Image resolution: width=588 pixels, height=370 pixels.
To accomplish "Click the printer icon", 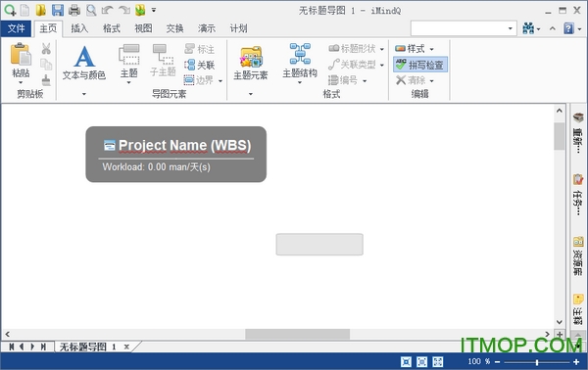I will (x=73, y=10).
